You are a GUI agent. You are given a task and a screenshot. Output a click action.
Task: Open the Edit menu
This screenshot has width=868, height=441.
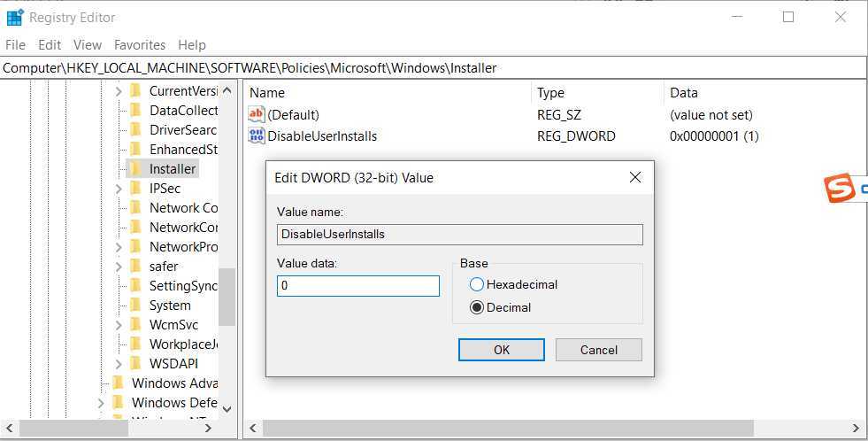(x=50, y=45)
